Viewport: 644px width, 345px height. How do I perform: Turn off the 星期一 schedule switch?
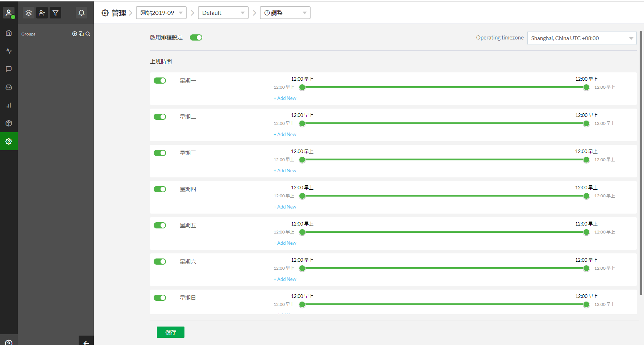coord(159,80)
